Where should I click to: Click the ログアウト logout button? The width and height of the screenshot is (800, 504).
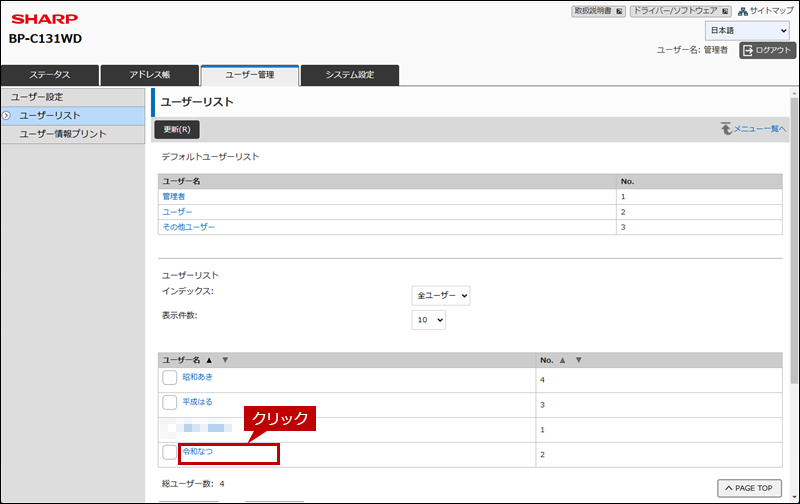(767, 50)
